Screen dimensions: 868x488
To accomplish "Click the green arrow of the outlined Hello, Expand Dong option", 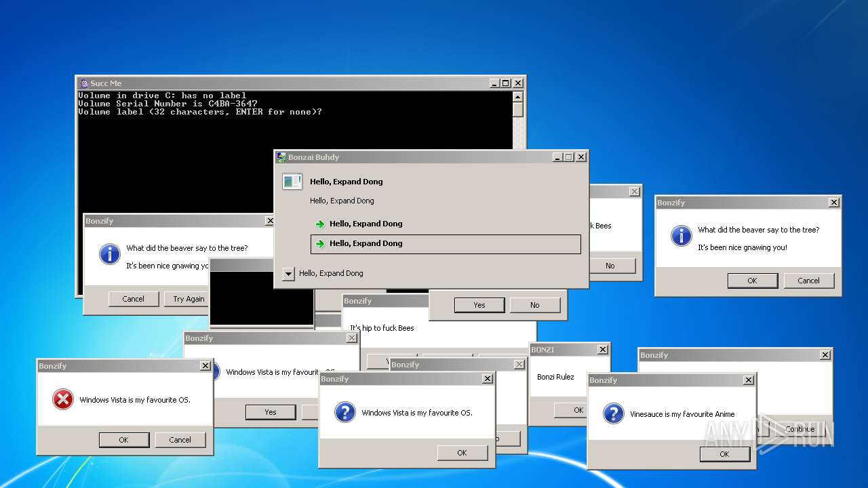I will (320, 244).
